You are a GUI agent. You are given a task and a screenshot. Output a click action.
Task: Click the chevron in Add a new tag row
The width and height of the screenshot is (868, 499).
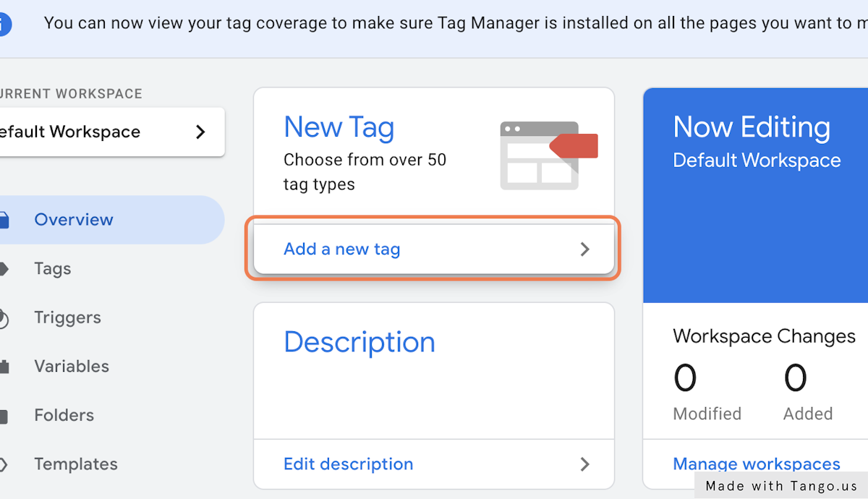585,249
